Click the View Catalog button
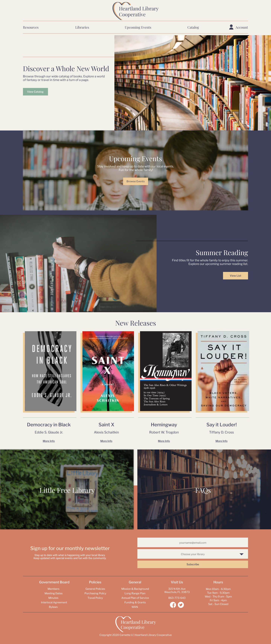Image resolution: width=271 pixels, height=644 pixels. 35,92
